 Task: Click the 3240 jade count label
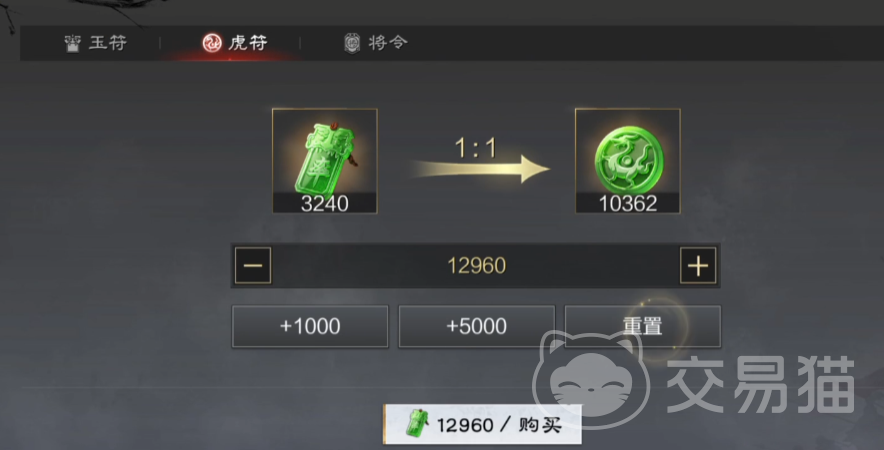point(325,204)
